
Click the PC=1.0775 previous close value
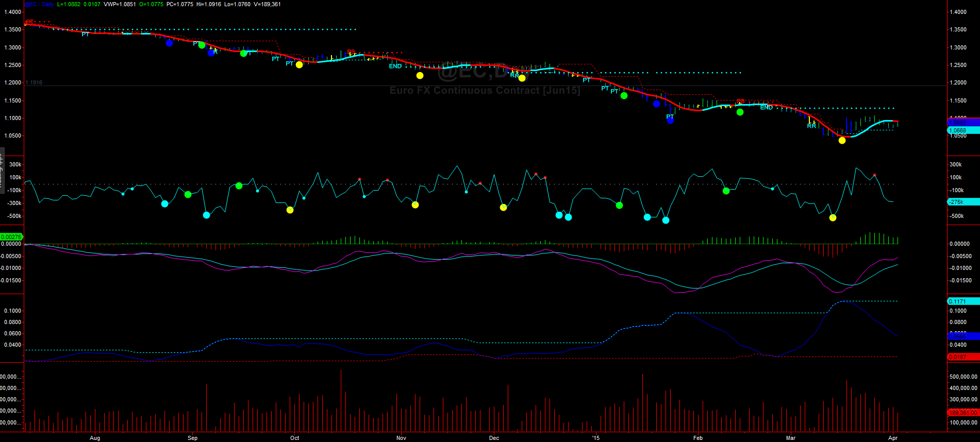point(180,4)
